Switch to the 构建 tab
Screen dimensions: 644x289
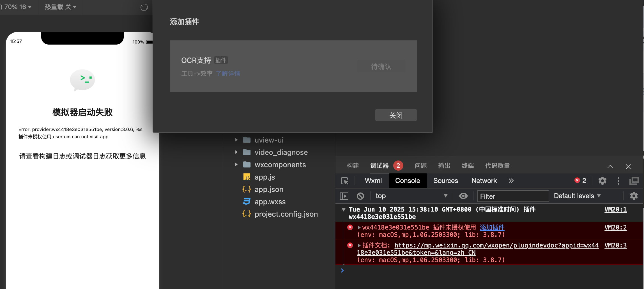tap(353, 166)
